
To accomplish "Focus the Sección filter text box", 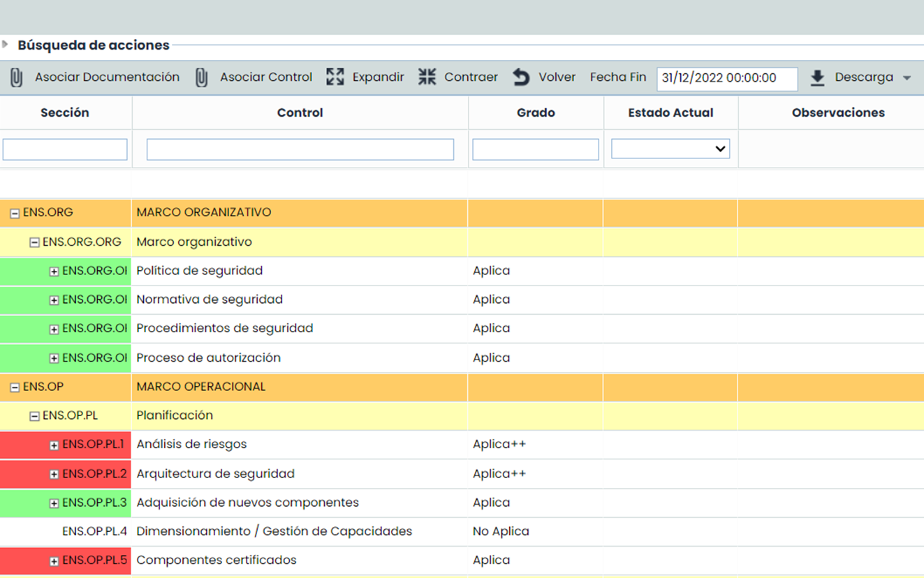I will [x=65, y=149].
